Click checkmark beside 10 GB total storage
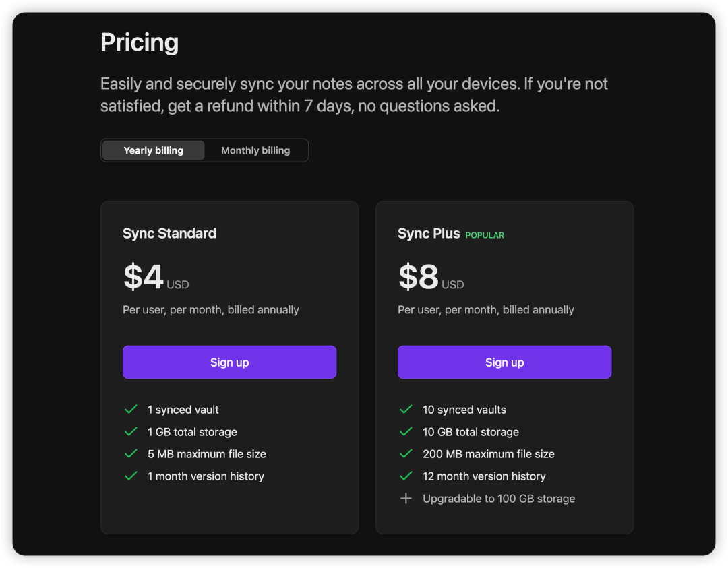Screen dimensions: 728x568 point(406,432)
